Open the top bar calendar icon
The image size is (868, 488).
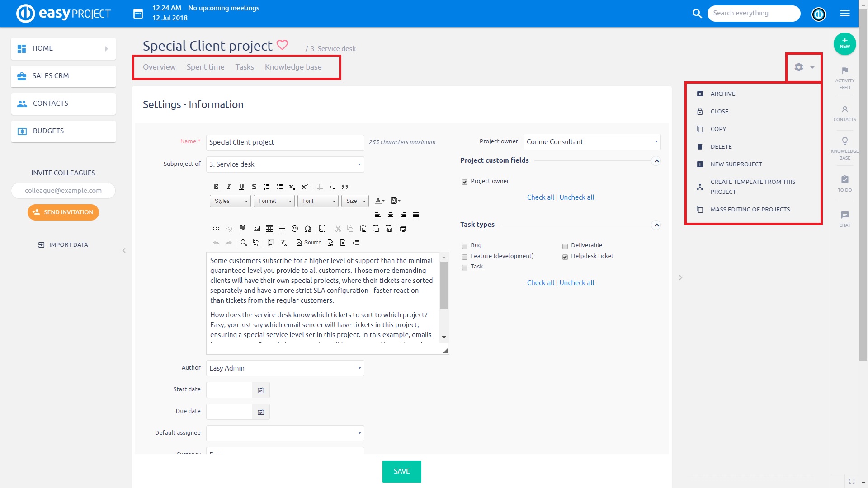138,14
